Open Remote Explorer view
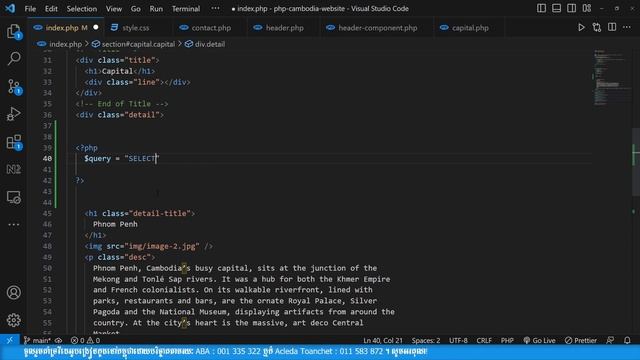 pos(13,197)
